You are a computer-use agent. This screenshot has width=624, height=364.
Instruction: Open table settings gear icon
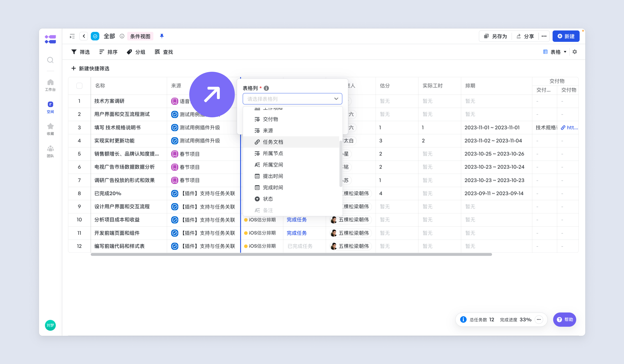(575, 52)
